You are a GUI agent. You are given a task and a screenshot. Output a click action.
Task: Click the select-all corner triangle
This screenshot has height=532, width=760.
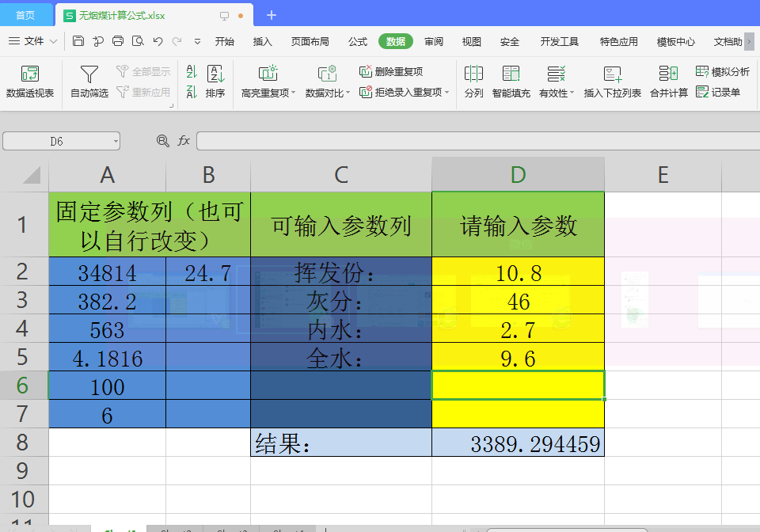[32, 175]
